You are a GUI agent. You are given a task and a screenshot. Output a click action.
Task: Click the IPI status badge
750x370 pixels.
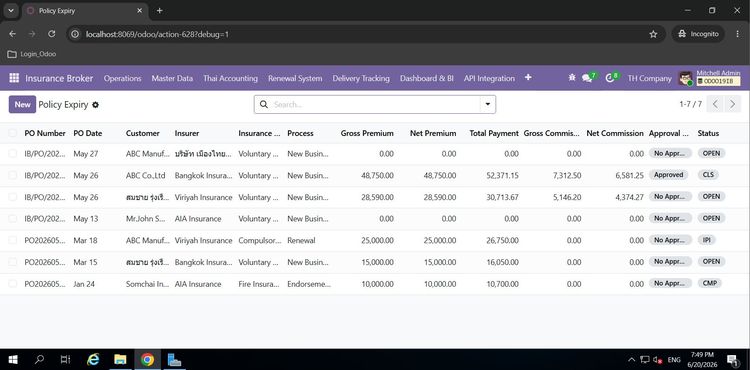706,240
